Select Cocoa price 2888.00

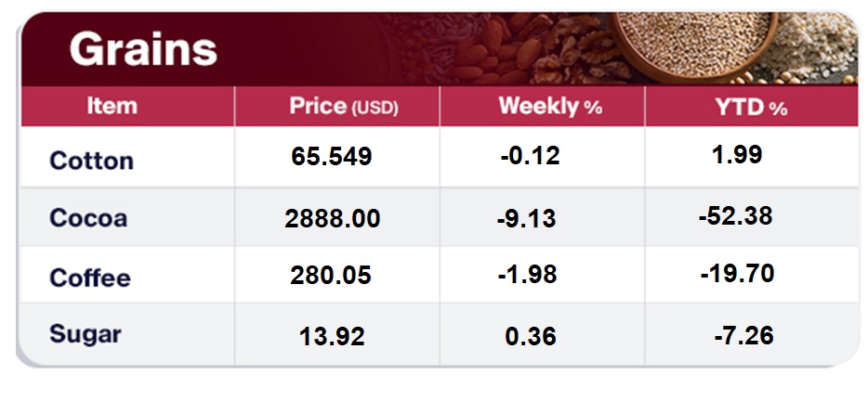point(333,219)
